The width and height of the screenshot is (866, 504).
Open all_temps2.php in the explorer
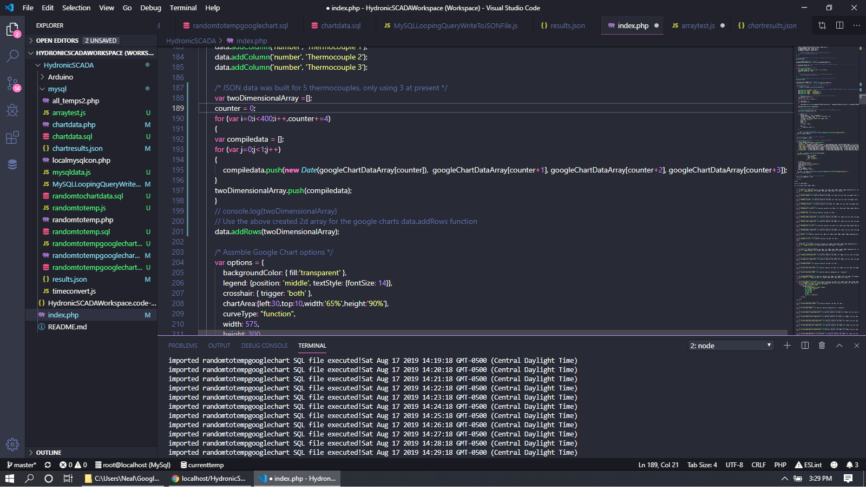(x=91, y=101)
